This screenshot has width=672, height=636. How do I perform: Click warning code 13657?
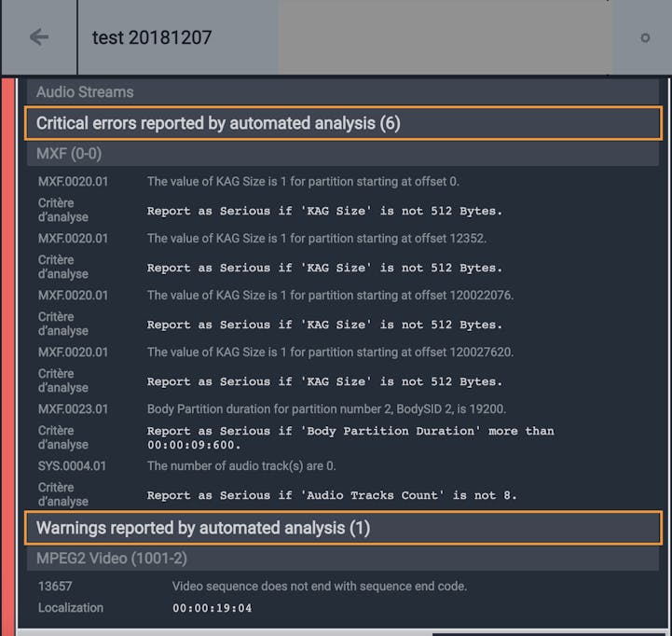(55, 587)
